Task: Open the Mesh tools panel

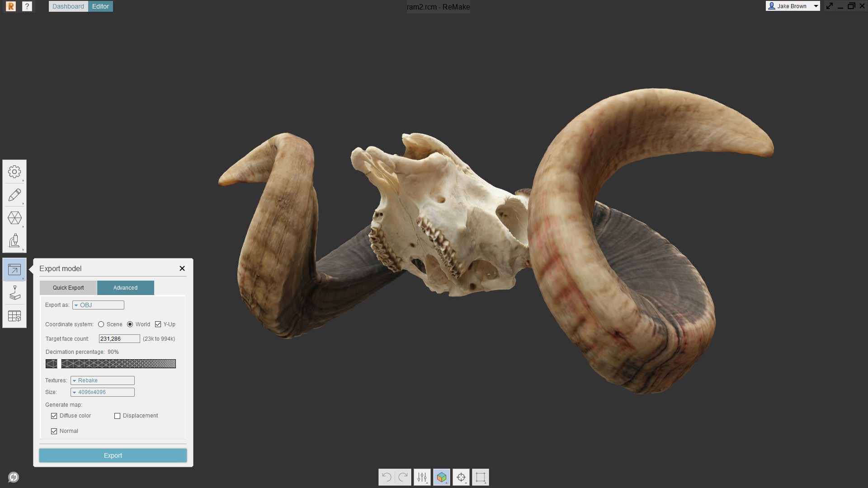Action: (14, 218)
